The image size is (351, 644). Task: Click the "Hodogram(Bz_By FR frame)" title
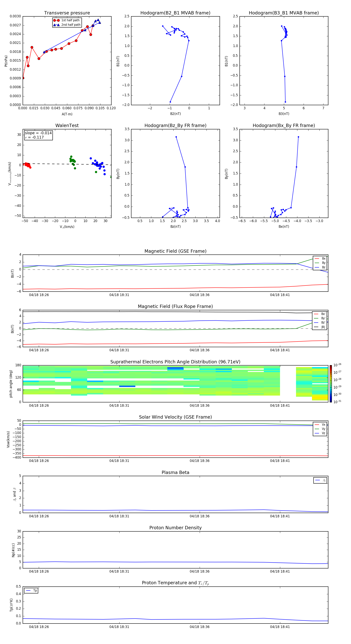[x=175, y=125]
